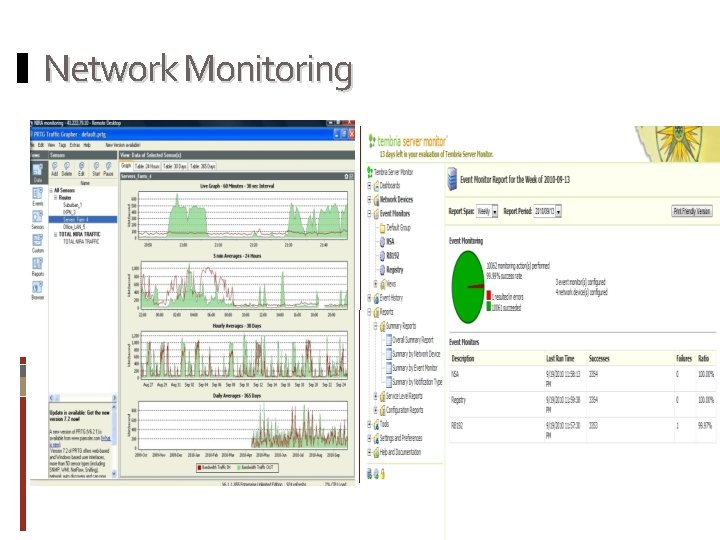Collapse the Event Monitors node in Tembria tree

click(369, 214)
